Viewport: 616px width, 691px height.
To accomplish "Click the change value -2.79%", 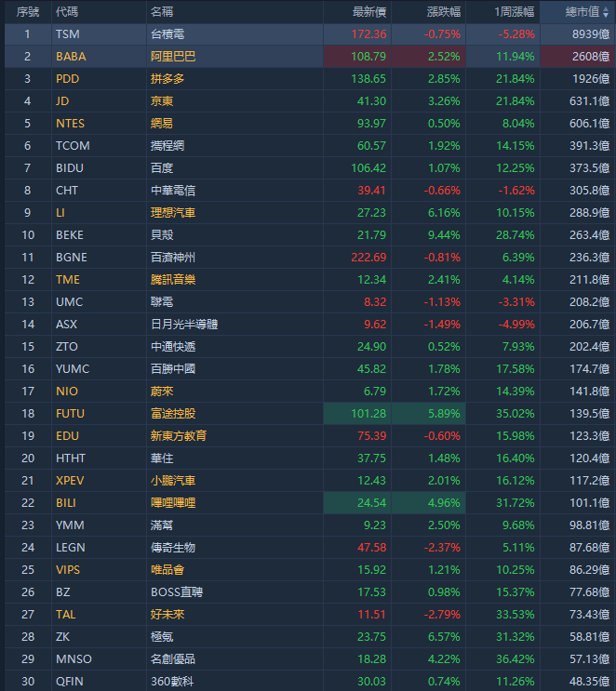I will coord(442,615).
